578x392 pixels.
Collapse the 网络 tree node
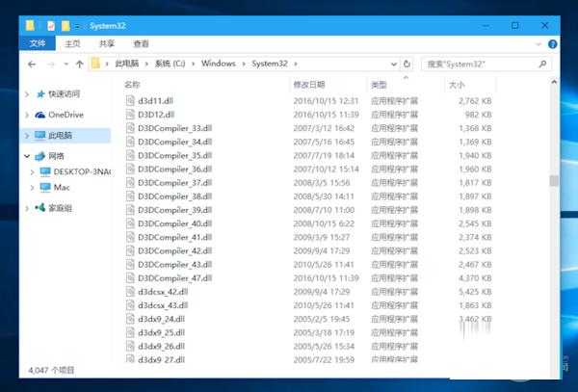27,156
